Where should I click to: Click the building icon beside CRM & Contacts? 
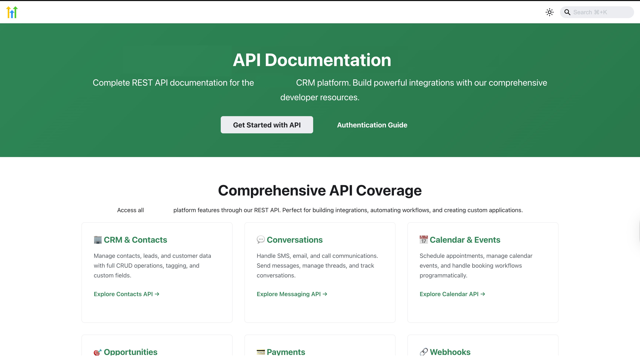click(98, 240)
